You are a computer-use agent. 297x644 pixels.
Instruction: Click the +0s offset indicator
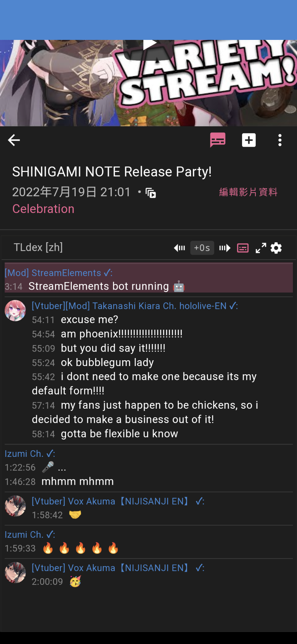pos(202,248)
